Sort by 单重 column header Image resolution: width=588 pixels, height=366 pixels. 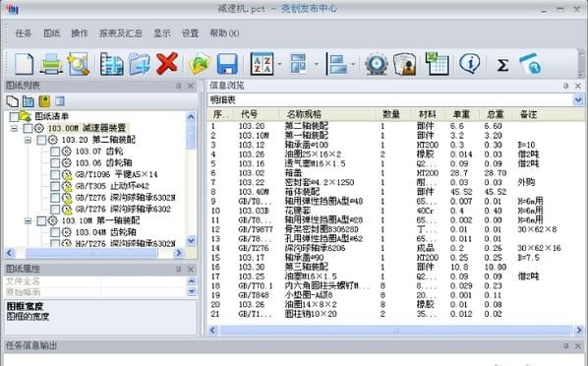point(462,114)
